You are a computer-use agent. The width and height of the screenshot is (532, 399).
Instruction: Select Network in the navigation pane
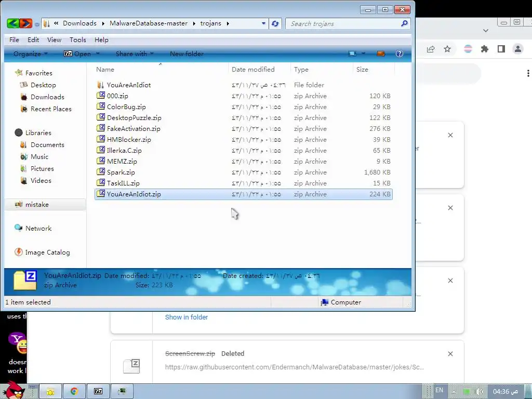[x=33, y=229]
